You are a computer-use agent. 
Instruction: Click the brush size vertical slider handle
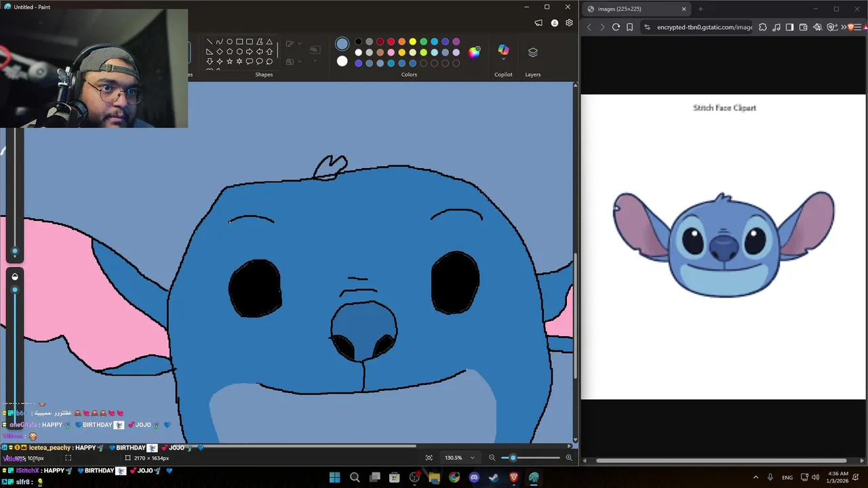click(15, 251)
